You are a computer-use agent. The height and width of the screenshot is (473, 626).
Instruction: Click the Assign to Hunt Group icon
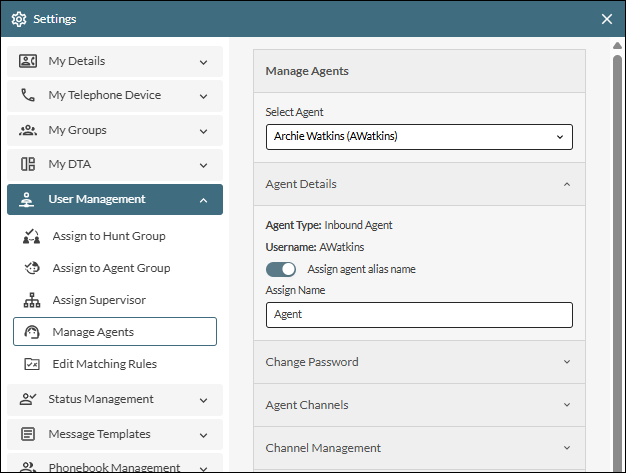[32, 237]
